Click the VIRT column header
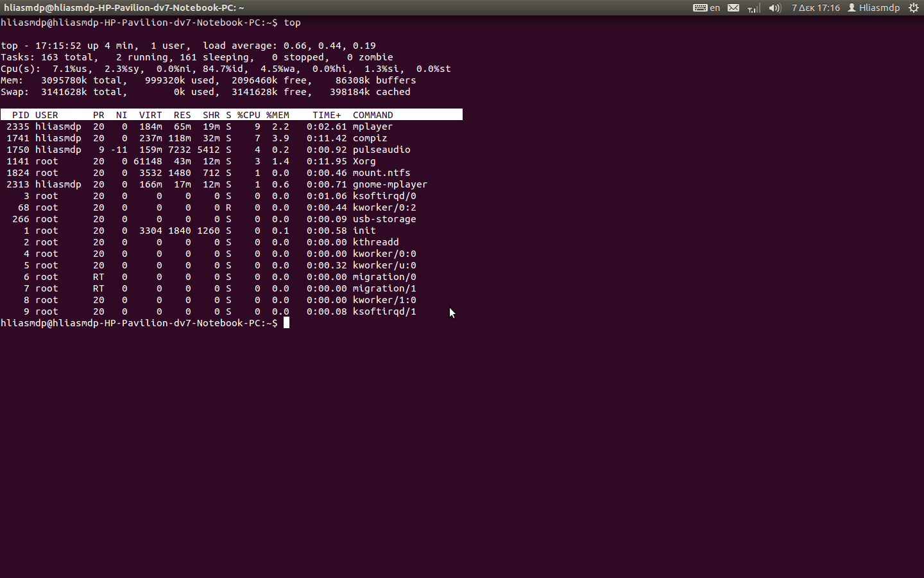The height and width of the screenshot is (578, 924). tap(151, 115)
